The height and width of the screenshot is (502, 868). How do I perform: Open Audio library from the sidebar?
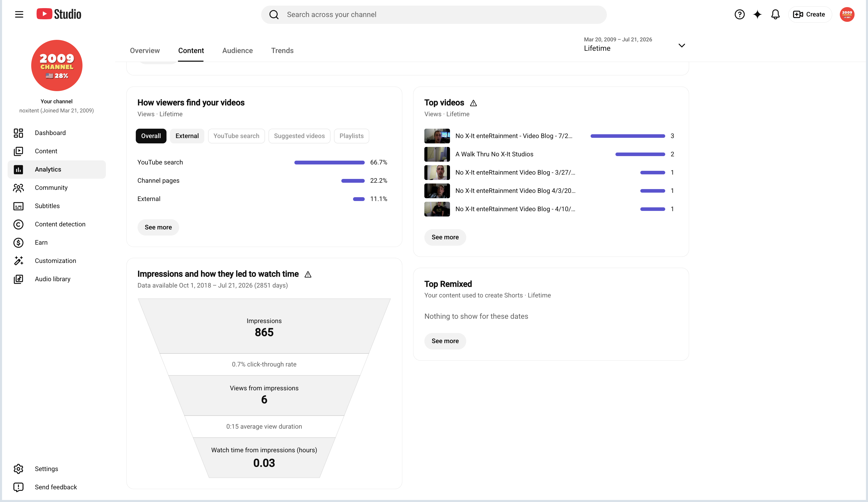[x=57, y=279]
